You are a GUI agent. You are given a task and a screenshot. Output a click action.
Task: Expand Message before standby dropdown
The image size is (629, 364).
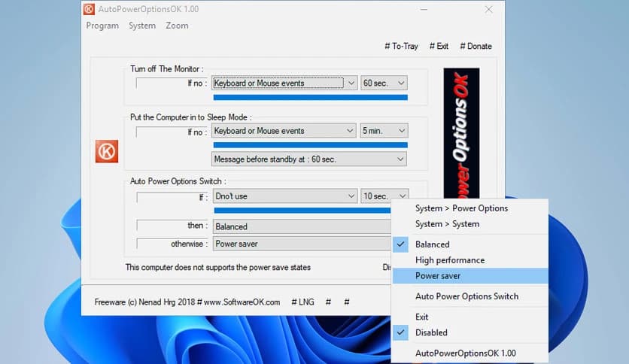point(309,159)
